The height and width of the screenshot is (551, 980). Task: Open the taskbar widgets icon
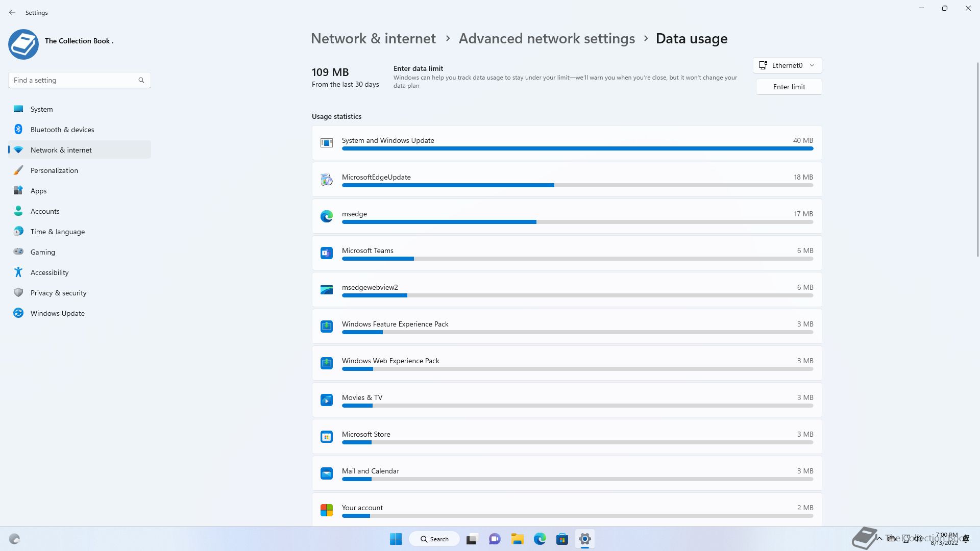click(x=14, y=539)
